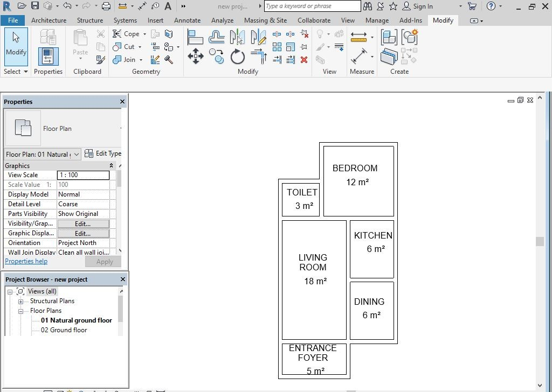Screen dimensions: 552x392
Task: Open the shopping cart icon
Action: [x=472, y=6]
